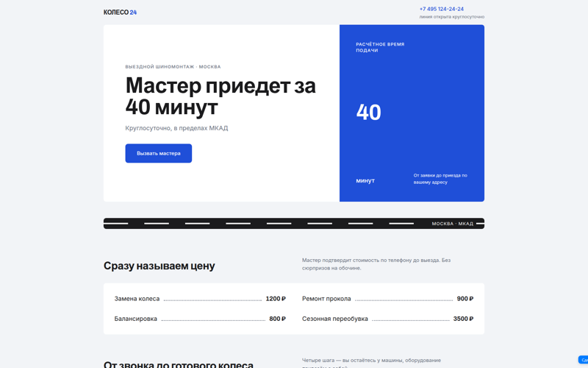Click the 3500 ₽ price
This screenshot has height=368, width=588.
[x=463, y=319]
